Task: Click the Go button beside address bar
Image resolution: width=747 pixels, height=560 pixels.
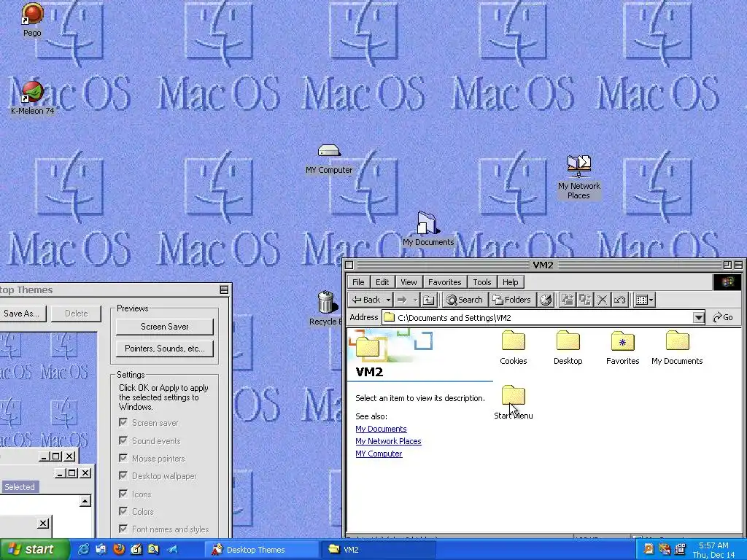Action: [723, 317]
